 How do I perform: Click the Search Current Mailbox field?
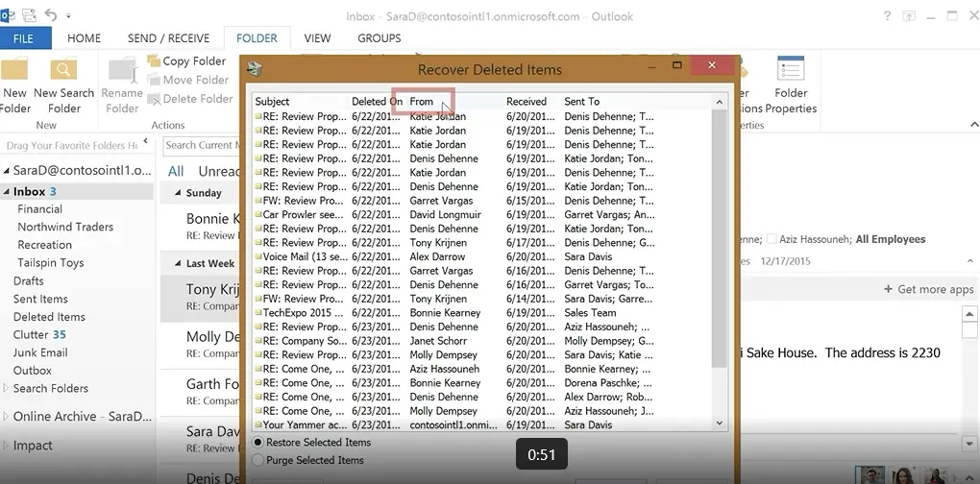[x=202, y=146]
